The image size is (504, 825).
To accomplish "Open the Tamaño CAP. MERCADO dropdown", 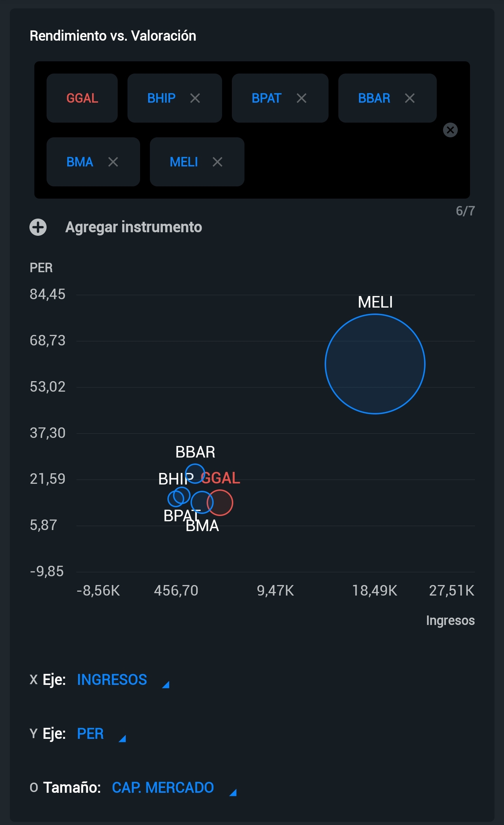I will (174, 788).
